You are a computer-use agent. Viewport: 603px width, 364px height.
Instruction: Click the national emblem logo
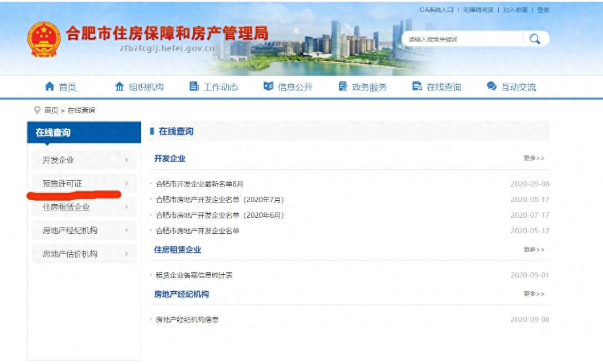44,39
